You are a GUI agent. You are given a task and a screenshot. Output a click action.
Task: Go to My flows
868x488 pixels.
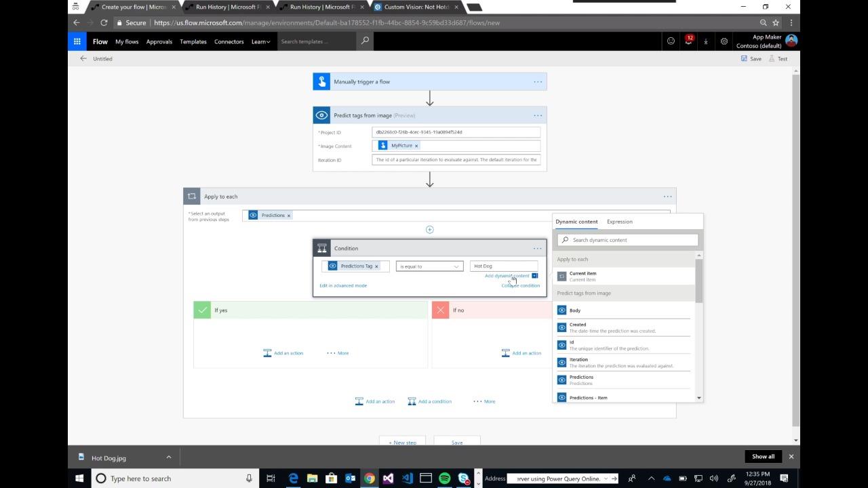[126, 41]
